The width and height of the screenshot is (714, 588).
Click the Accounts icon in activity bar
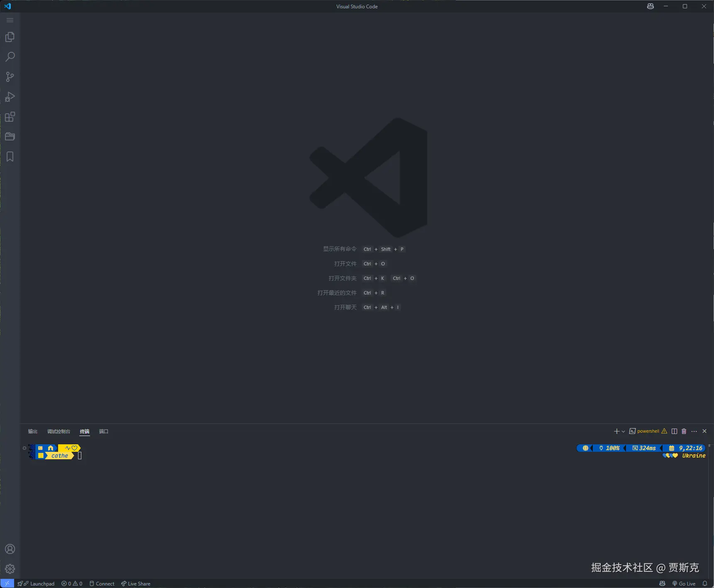[10, 549]
